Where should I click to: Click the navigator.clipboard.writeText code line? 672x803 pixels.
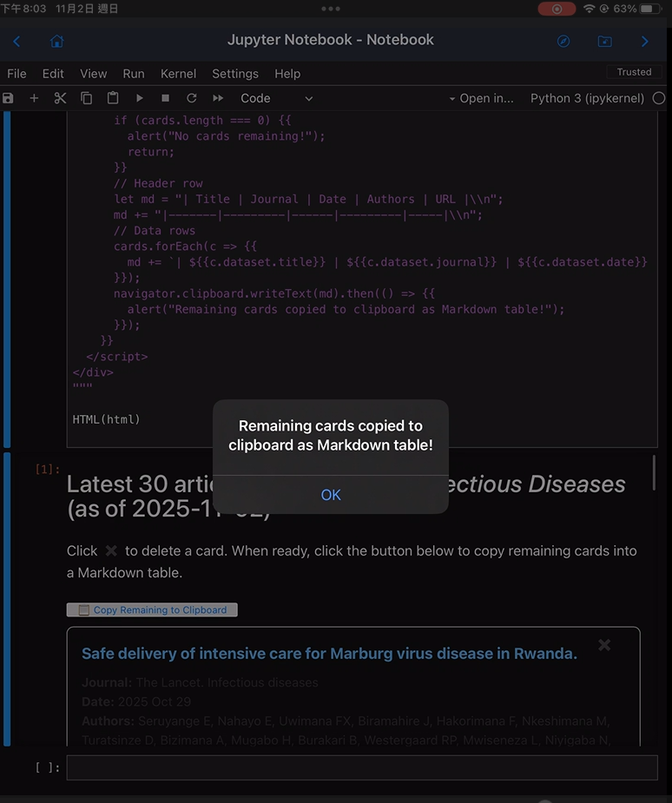tap(274, 293)
